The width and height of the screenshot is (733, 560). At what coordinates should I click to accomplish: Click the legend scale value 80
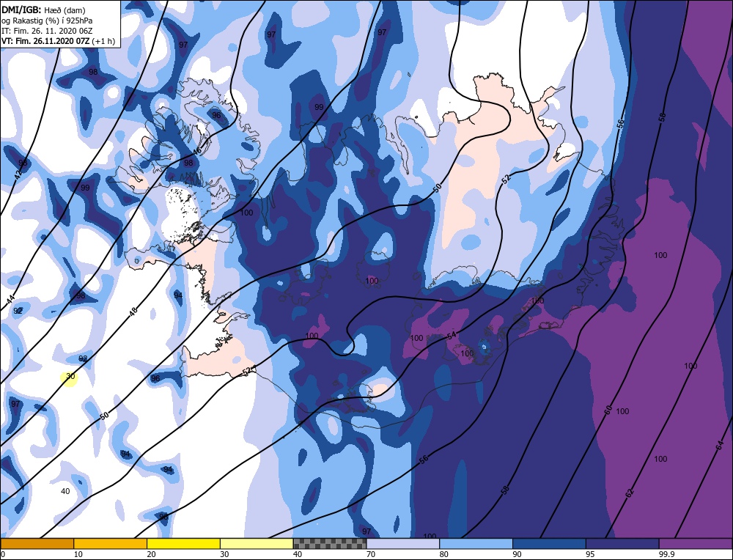[444, 554]
